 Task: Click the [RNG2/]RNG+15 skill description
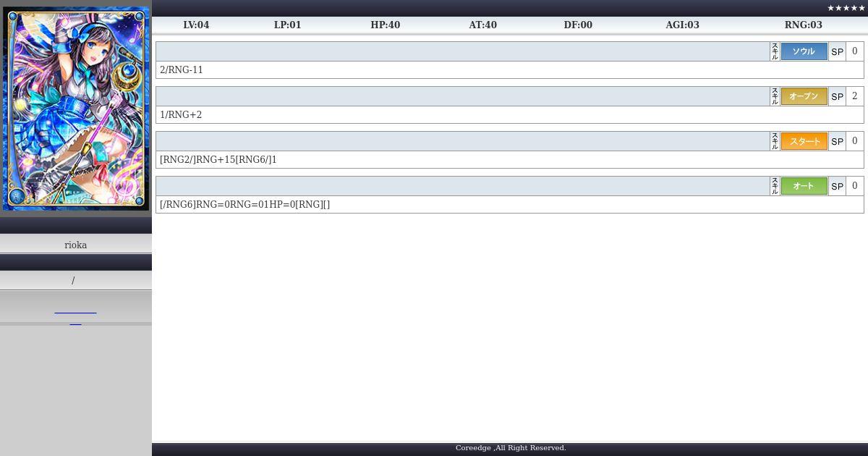click(218, 160)
